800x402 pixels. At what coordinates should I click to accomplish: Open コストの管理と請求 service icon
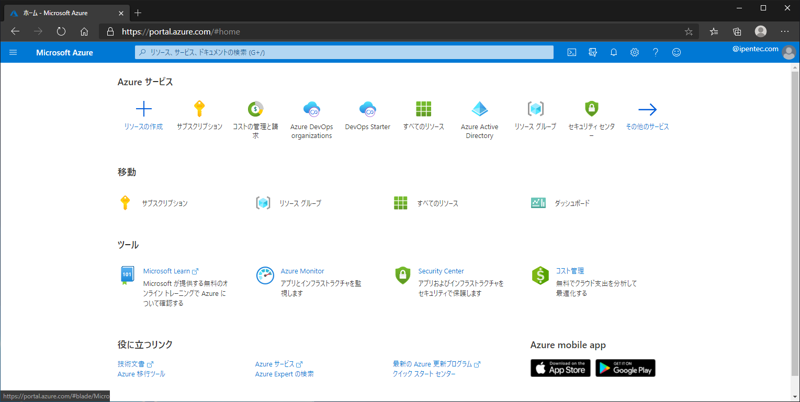pyautogui.click(x=256, y=109)
